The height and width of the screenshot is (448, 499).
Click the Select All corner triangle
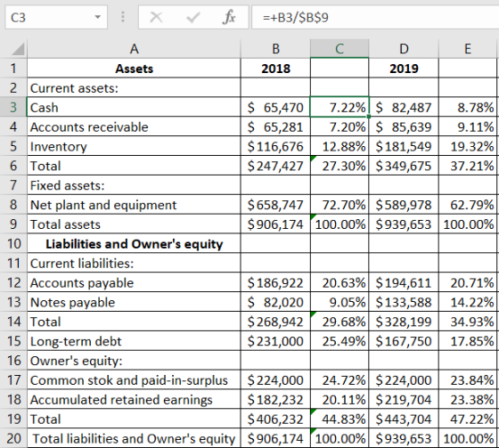coord(18,50)
